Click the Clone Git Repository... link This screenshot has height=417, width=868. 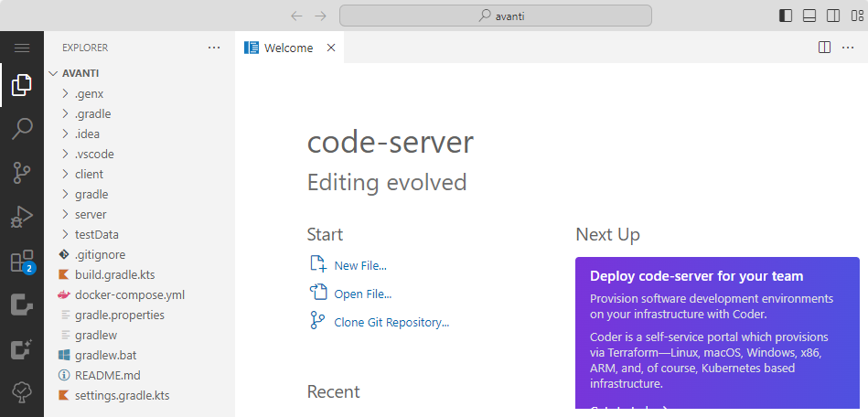(x=391, y=322)
